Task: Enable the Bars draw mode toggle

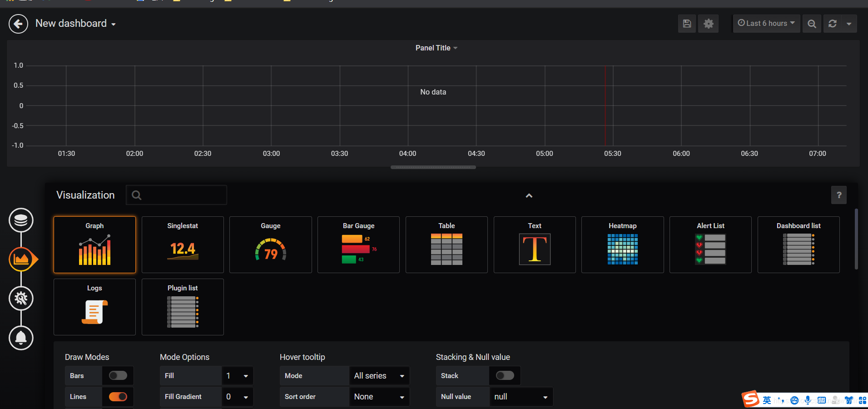Action: click(x=118, y=376)
